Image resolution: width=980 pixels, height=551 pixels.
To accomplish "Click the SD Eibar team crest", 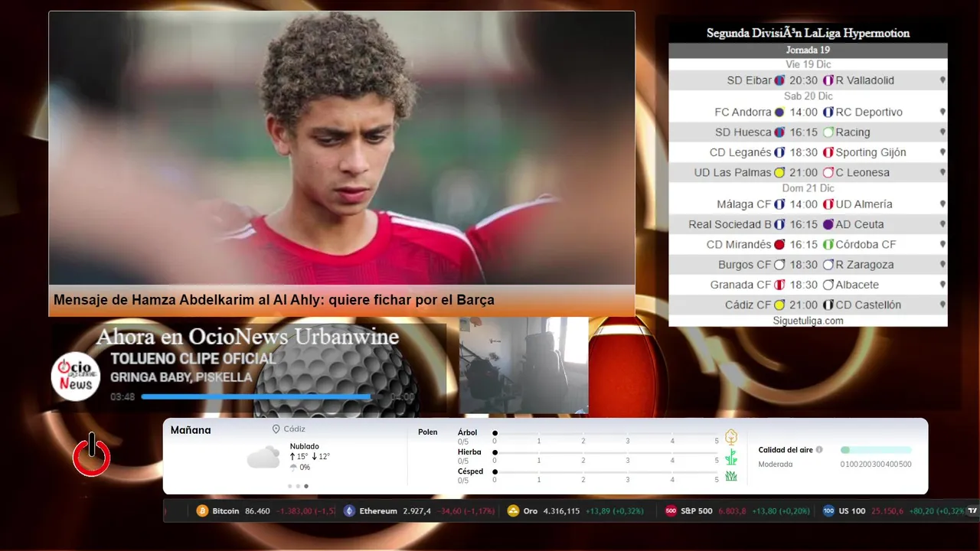I will click(x=779, y=80).
